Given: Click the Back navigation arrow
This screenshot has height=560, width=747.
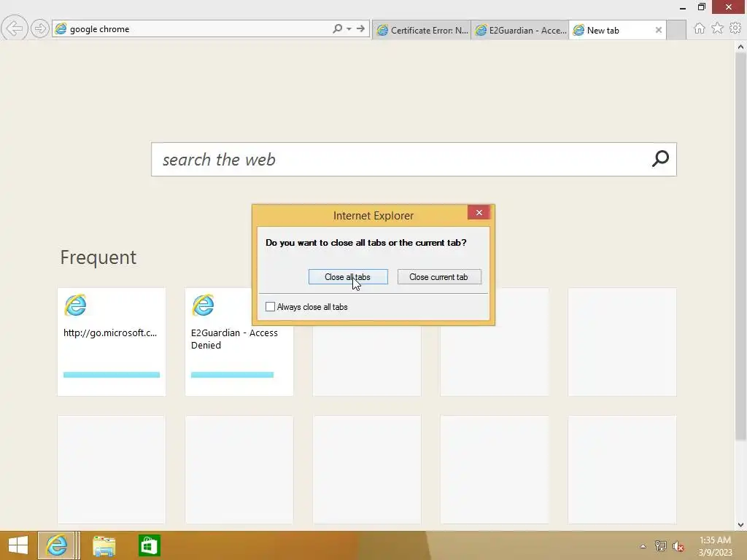Looking at the screenshot, I should (x=15, y=28).
